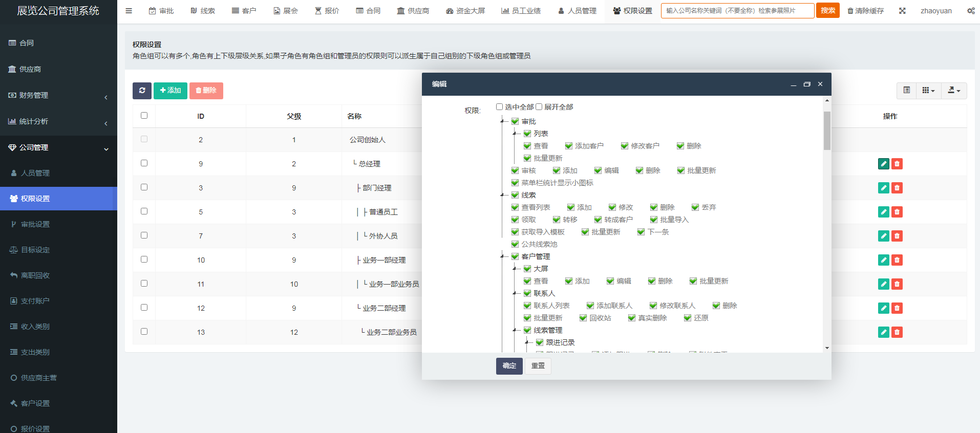This screenshot has height=433, width=980.
Task: Open the export dropdown button
Action: pyautogui.click(x=954, y=91)
